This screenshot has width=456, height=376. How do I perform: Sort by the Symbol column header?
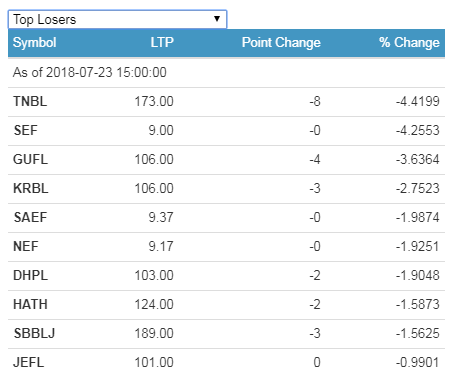[x=34, y=43]
